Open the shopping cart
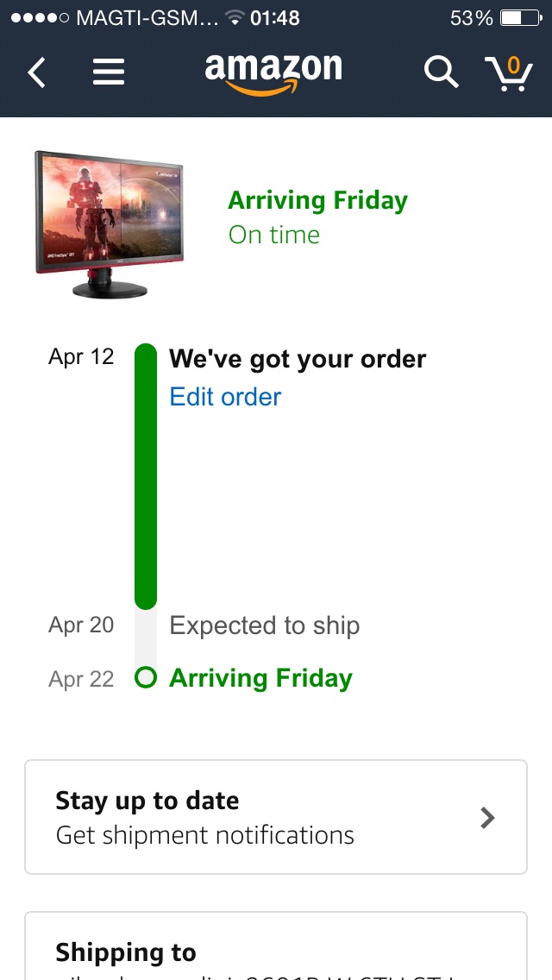 (x=509, y=72)
